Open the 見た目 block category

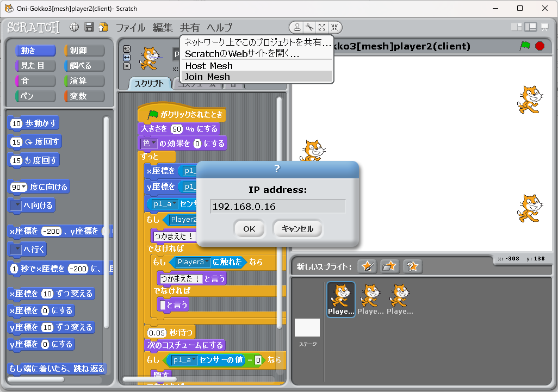pyautogui.click(x=35, y=66)
